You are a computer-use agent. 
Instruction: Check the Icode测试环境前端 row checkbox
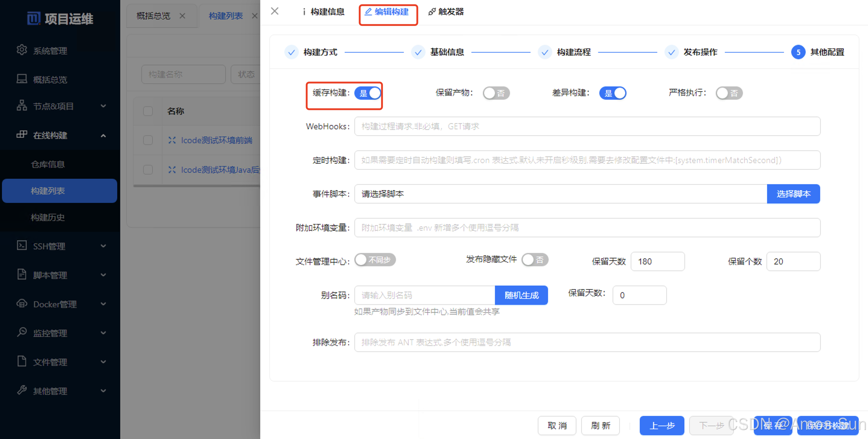[148, 140]
